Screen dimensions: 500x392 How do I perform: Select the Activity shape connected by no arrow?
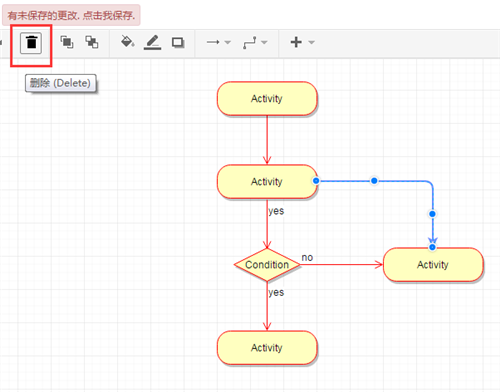[433, 265]
